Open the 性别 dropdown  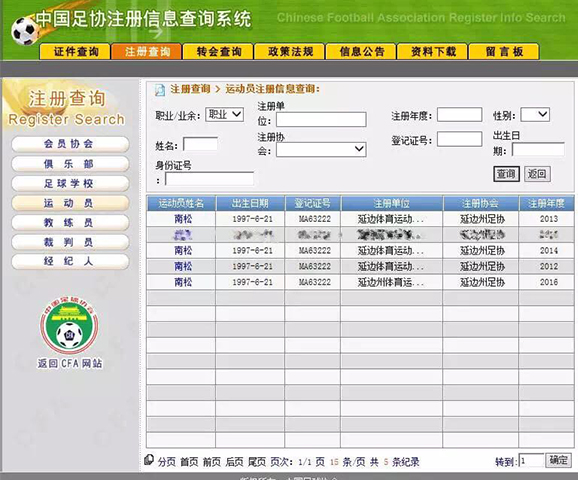point(535,115)
